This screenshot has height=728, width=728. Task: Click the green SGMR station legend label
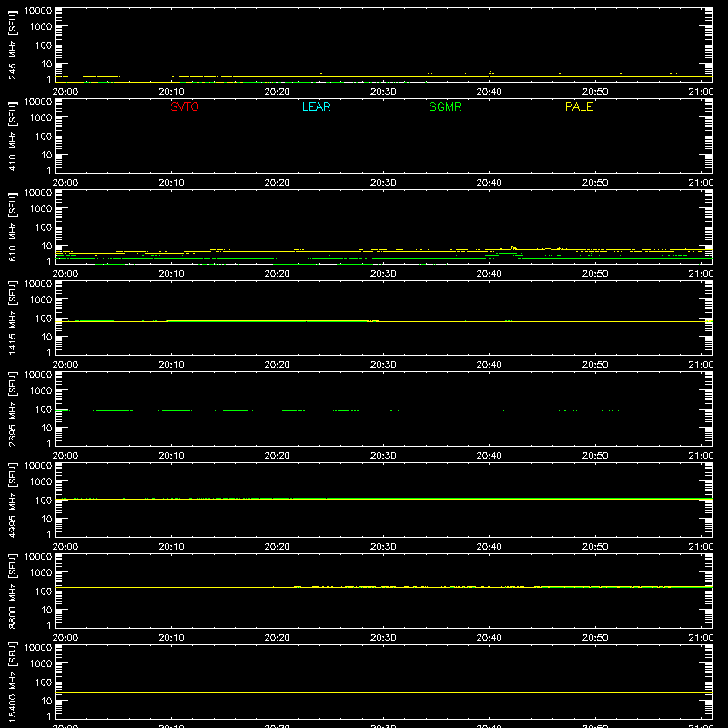(x=445, y=106)
